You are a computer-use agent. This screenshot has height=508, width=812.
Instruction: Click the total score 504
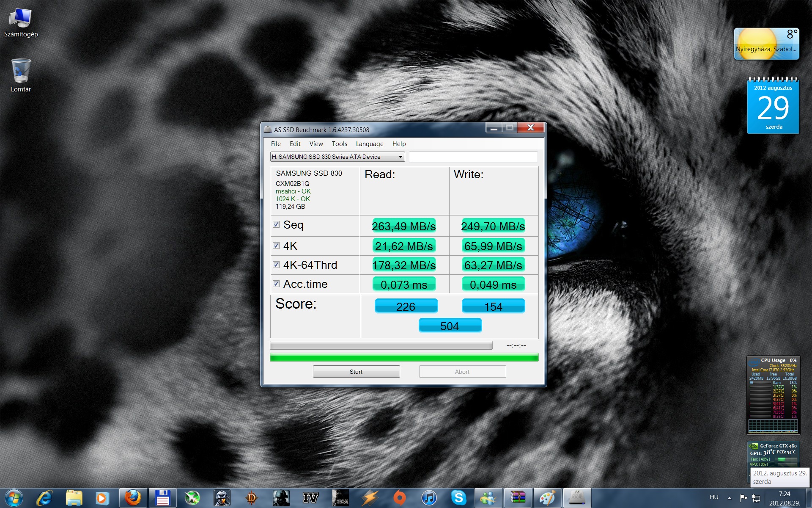(x=450, y=326)
